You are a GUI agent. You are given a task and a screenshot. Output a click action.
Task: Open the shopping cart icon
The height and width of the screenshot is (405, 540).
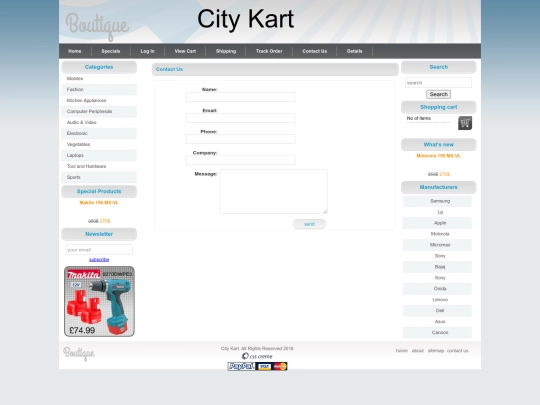(x=465, y=123)
